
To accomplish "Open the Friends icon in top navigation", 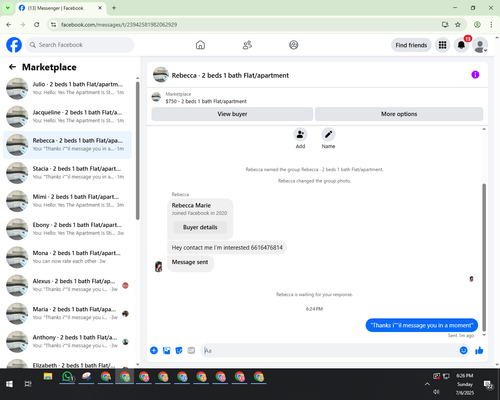I will click(247, 45).
